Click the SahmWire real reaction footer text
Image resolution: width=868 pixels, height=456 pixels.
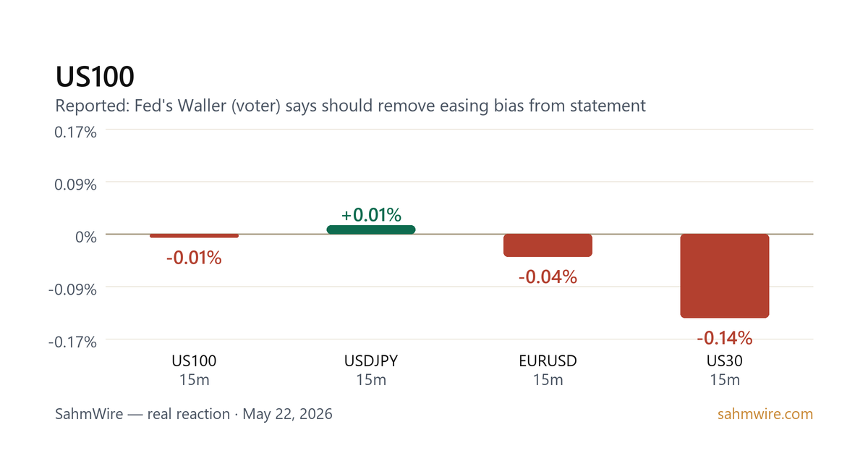194,415
